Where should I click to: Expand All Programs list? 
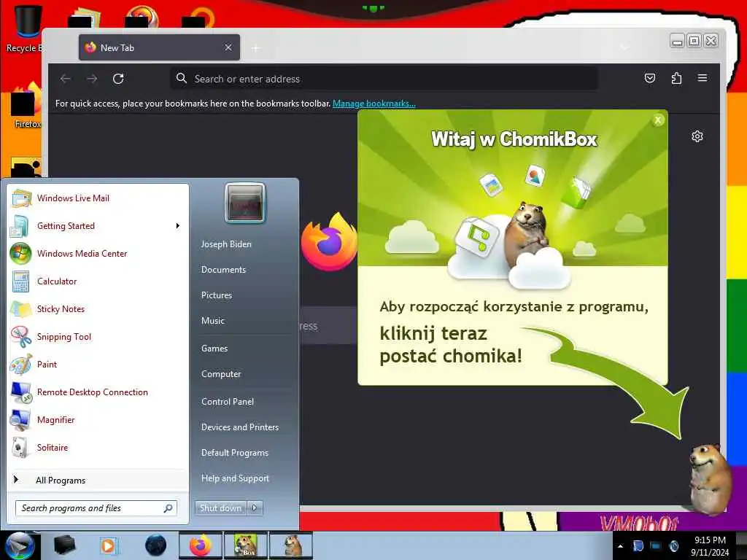(61, 480)
